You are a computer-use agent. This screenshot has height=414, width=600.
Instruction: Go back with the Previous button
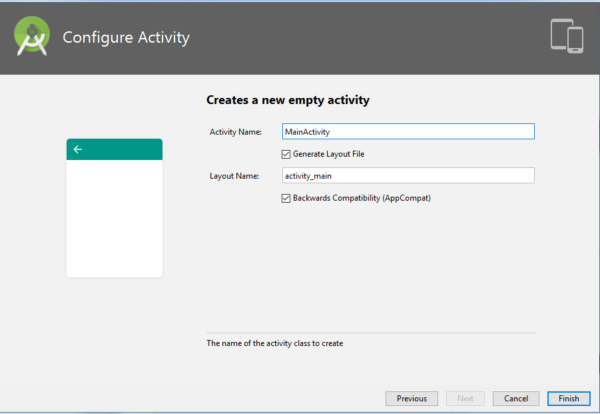(x=411, y=398)
